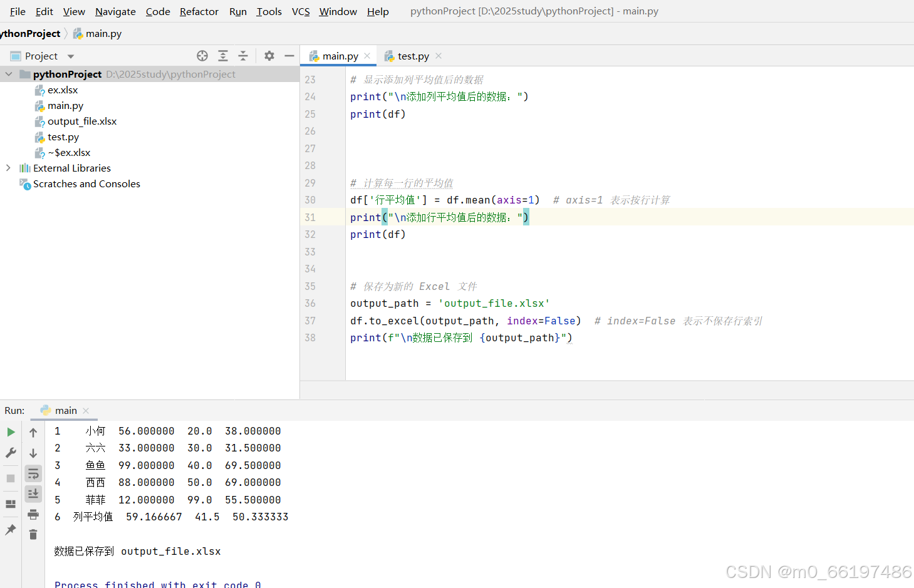Close the main.py editor tab
This screenshot has height=588, width=914.
tap(367, 56)
